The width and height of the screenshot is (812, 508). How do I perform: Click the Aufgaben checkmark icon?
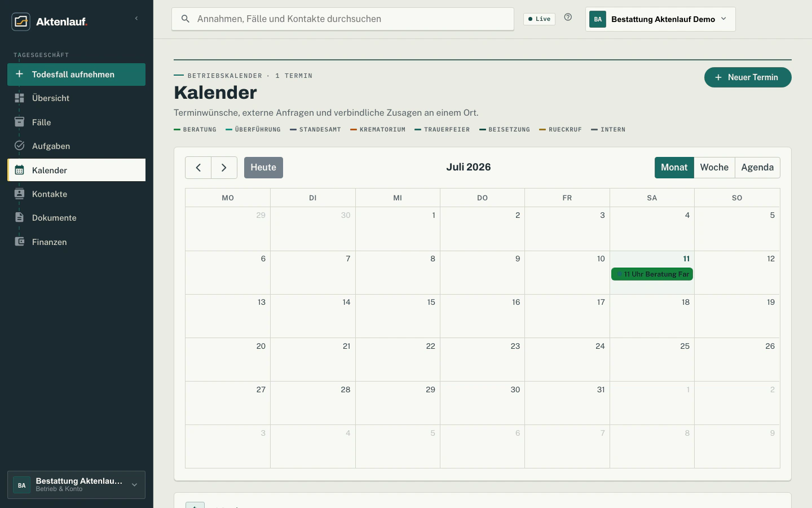click(19, 146)
